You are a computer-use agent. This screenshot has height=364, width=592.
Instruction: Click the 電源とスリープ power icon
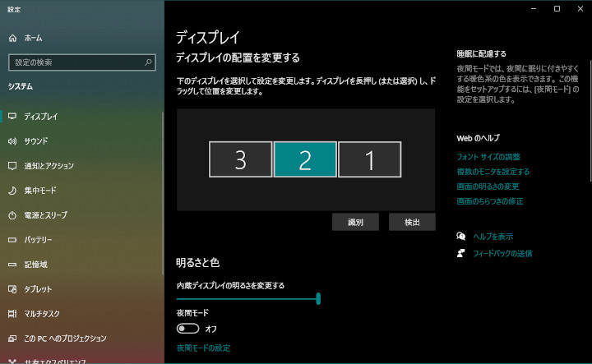coord(12,215)
